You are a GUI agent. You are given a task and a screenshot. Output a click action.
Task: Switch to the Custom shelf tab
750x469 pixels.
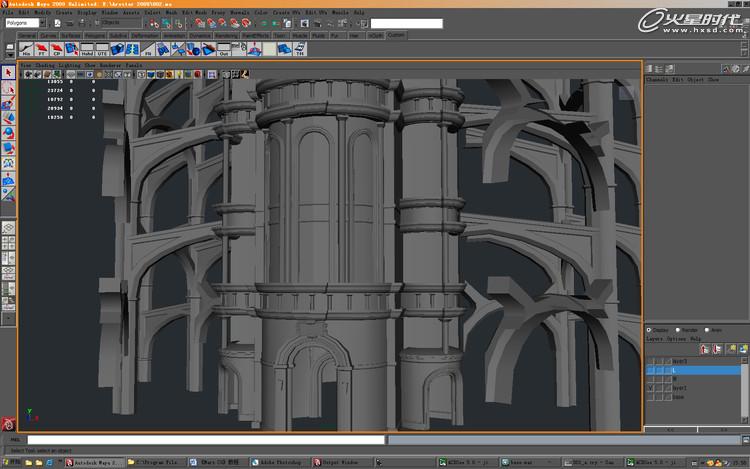[396, 35]
